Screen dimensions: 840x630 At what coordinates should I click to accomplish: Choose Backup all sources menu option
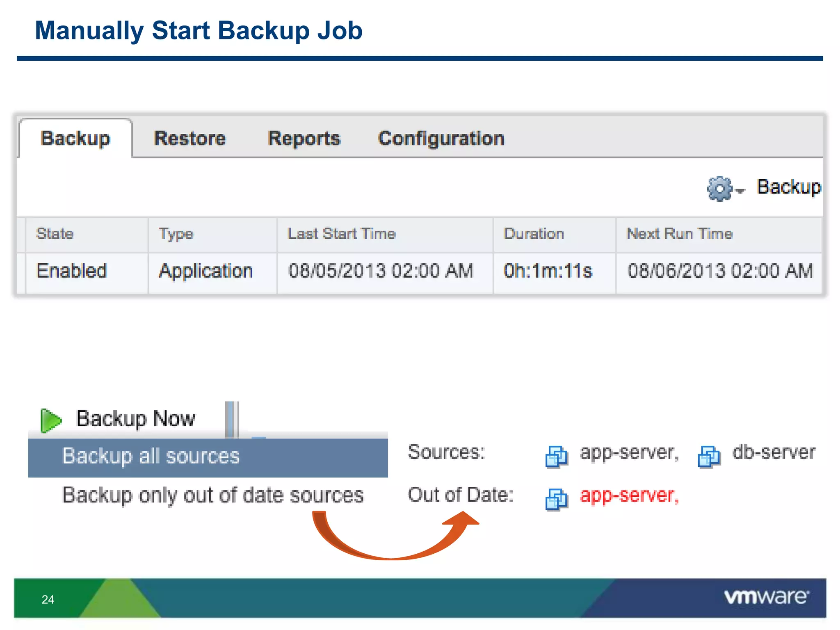tap(208, 457)
